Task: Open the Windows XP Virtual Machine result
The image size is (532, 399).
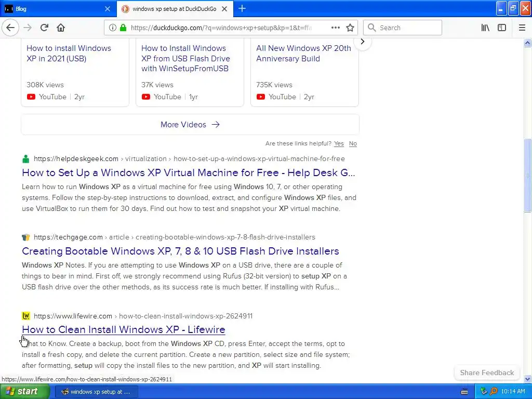Action: click(x=188, y=172)
